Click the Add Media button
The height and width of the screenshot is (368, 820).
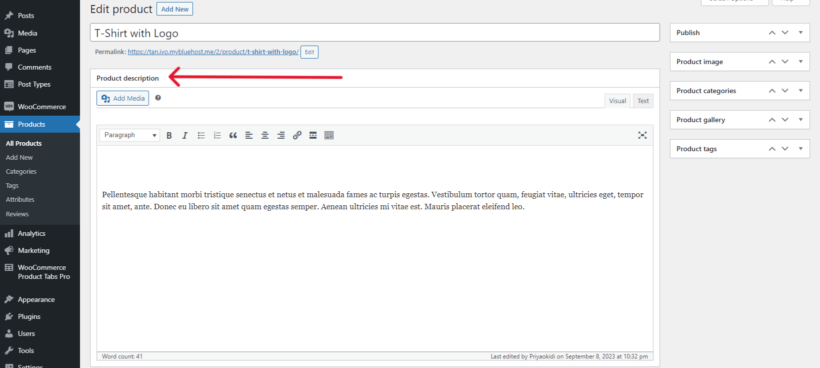(x=123, y=98)
